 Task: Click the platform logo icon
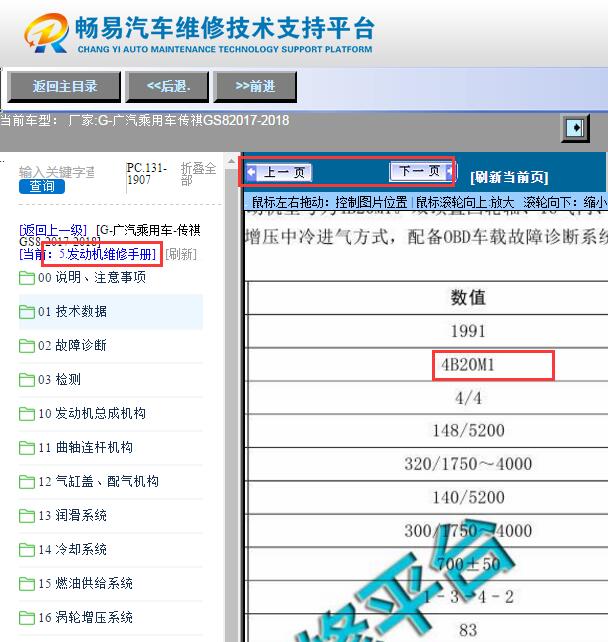(46, 33)
